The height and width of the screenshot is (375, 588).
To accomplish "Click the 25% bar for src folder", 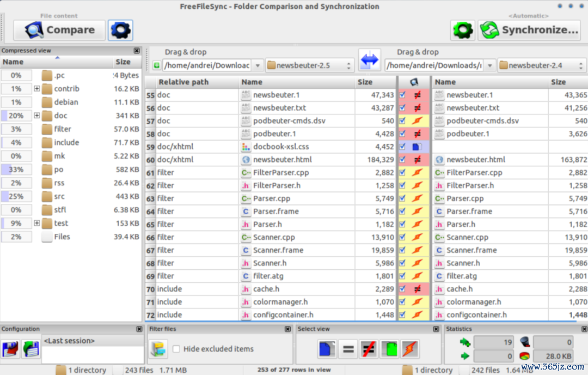I will pyautogui.click(x=16, y=196).
